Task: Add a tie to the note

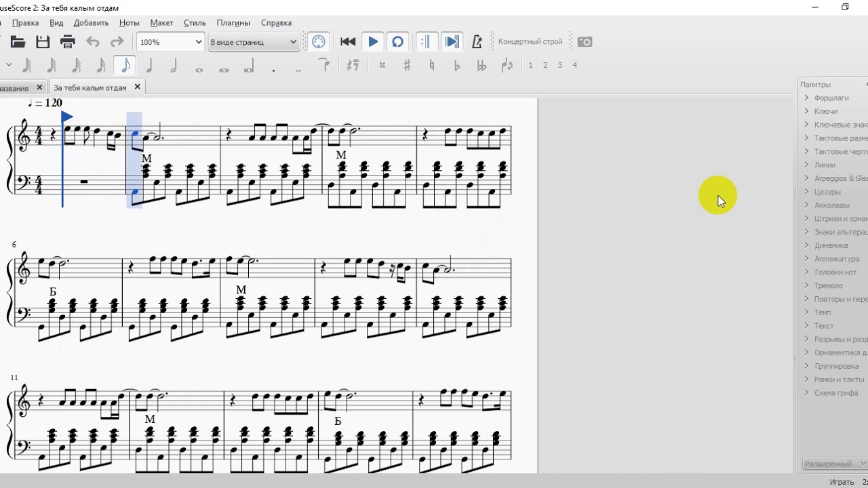Action: tap(324, 66)
